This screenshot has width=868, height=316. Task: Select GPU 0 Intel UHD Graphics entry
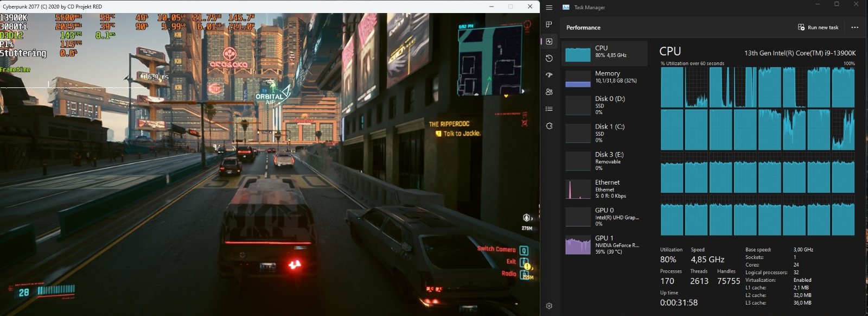[604, 217]
